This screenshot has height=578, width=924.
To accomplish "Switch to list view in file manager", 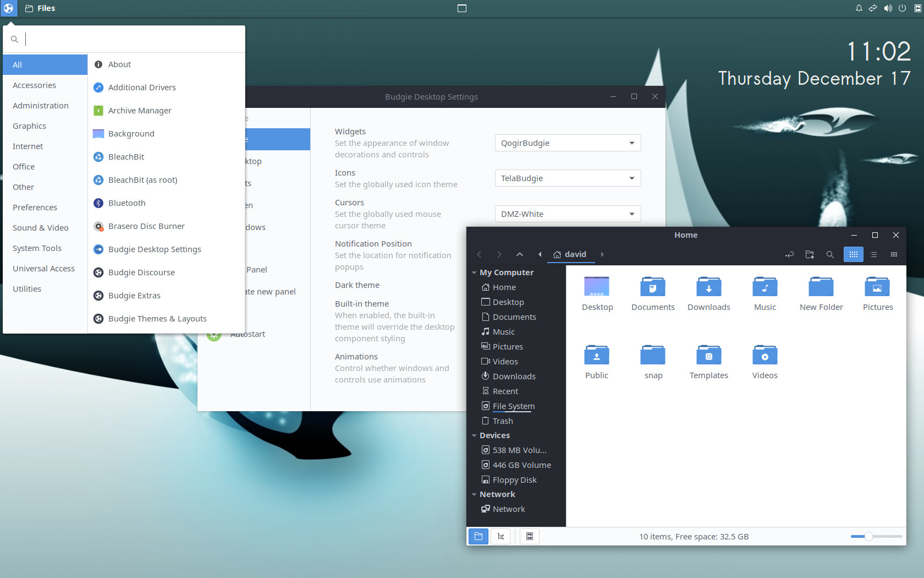I will [x=873, y=254].
